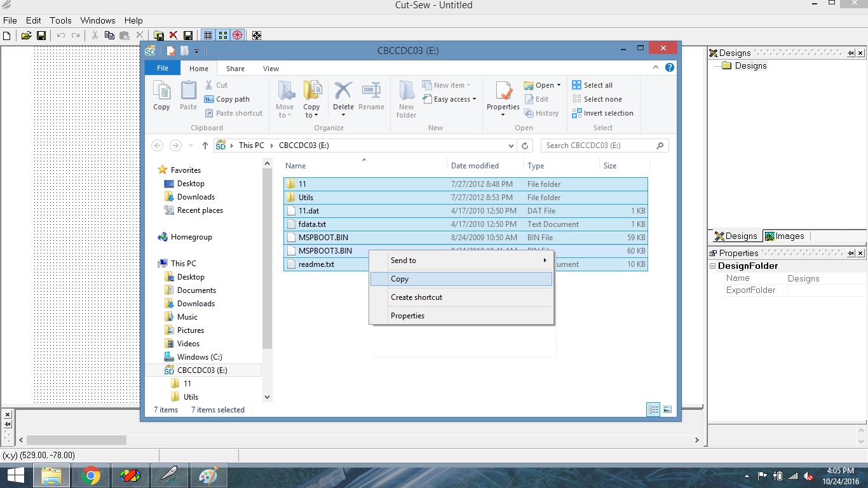Toggle the green dots grid button
This screenshot has height=488, width=868.
click(x=223, y=36)
